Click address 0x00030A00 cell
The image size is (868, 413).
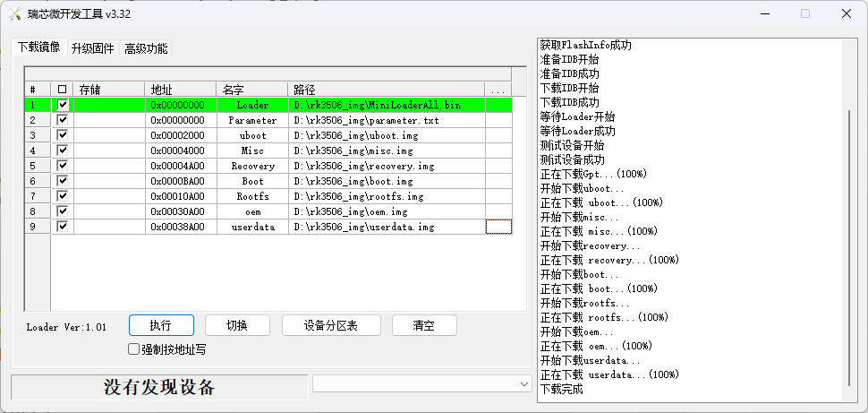click(x=181, y=211)
